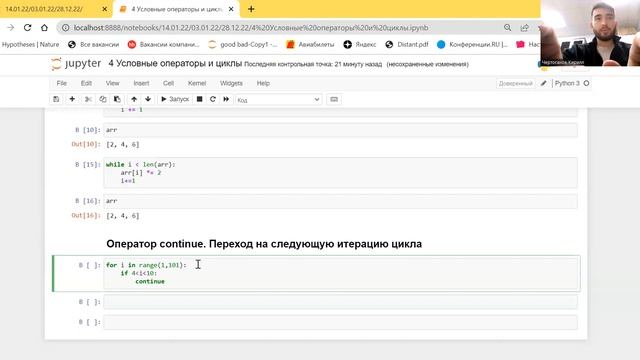The image size is (640, 360).
Task: Open the Все вакансии bookmark
Action: (x=94, y=44)
